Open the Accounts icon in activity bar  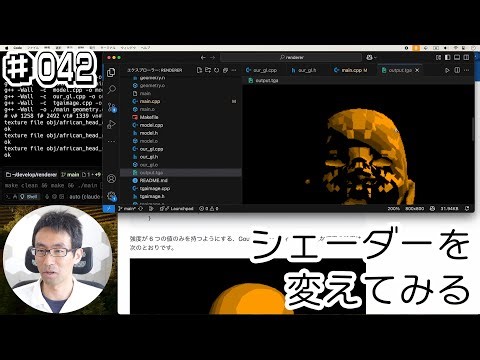111,179
